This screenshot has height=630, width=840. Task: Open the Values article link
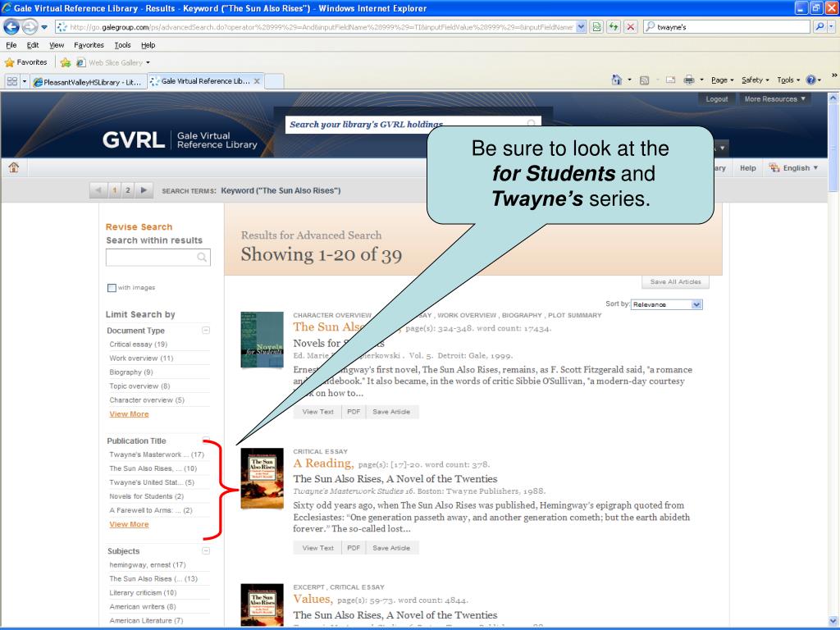coord(313,599)
